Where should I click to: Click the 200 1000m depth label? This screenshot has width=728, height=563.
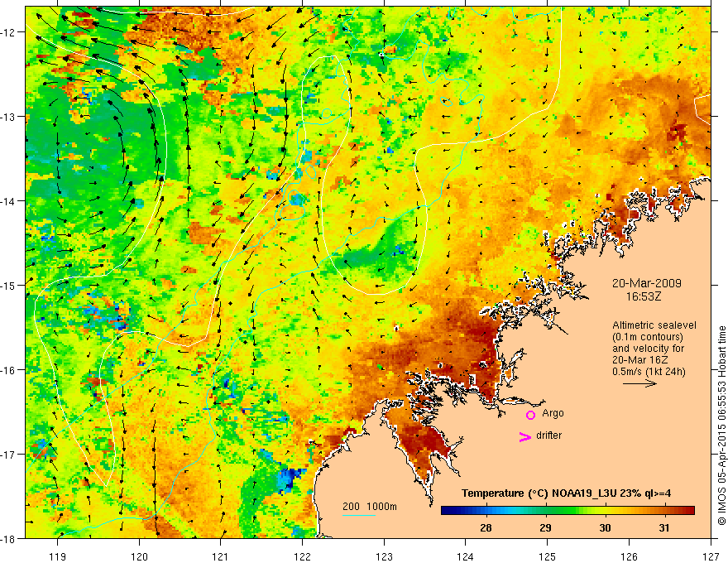(370, 507)
